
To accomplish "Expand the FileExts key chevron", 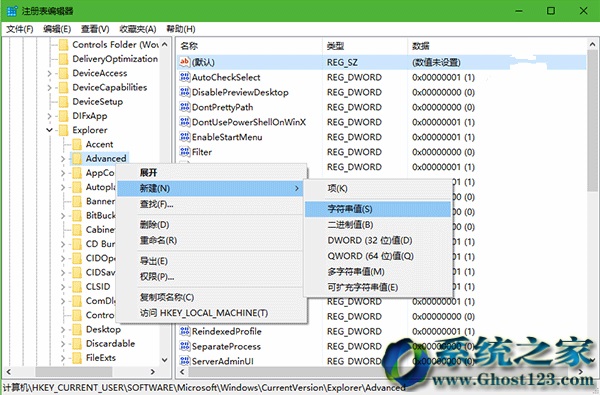I will tap(63, 358).
